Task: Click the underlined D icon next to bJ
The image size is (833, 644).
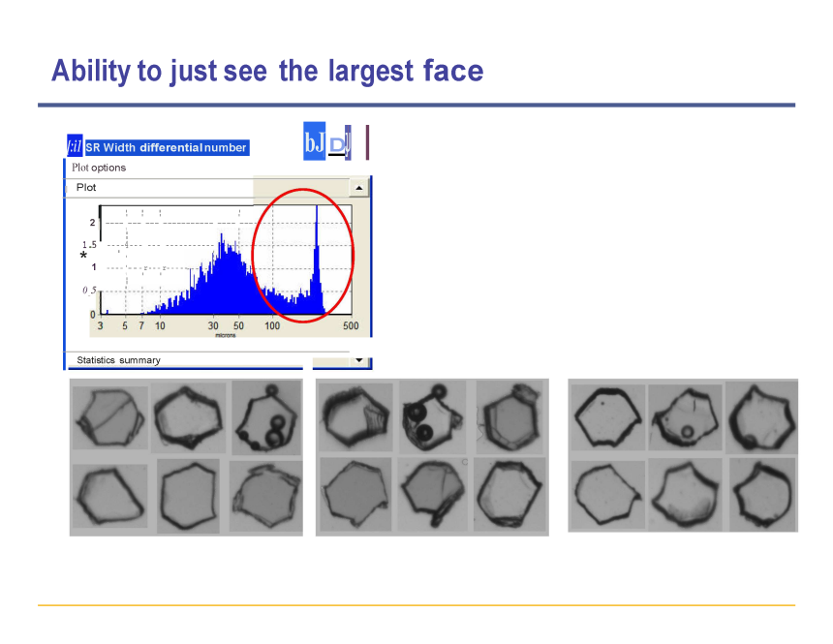Action: (338, 144)
